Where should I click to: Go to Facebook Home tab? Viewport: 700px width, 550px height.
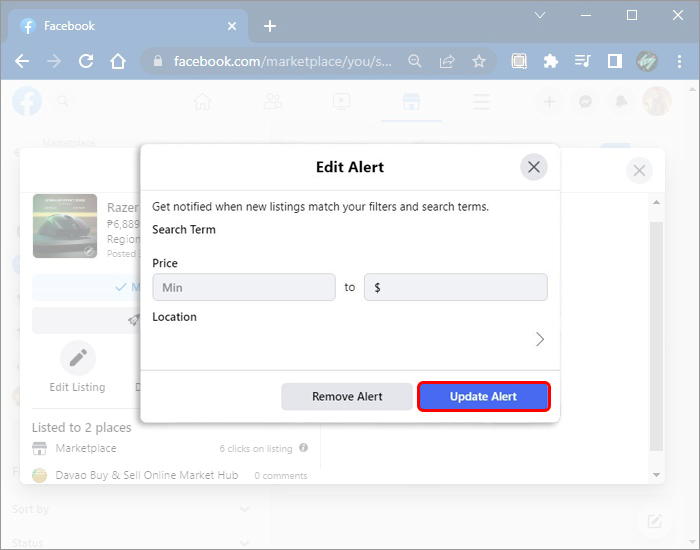coord(202,102)
